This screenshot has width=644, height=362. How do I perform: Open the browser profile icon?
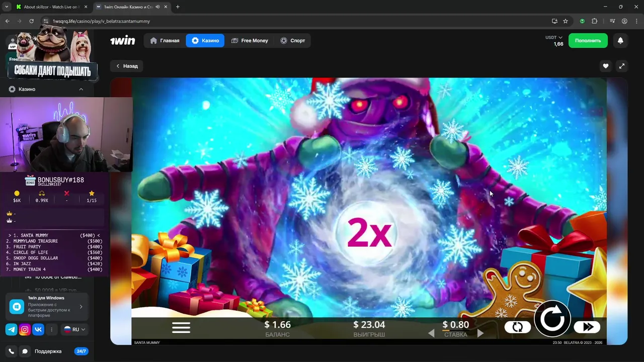624,21
